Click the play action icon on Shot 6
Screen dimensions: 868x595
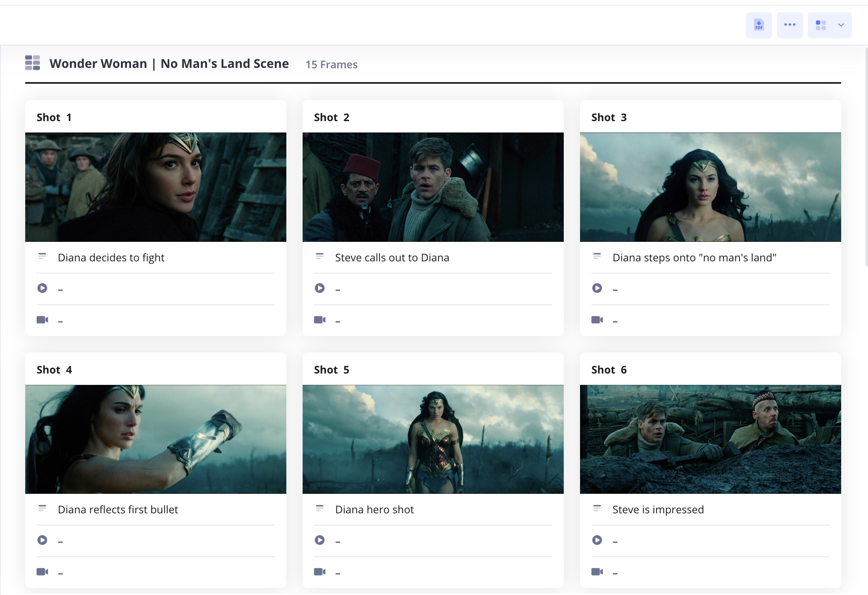pyautogui.click(x=597, y=540)
